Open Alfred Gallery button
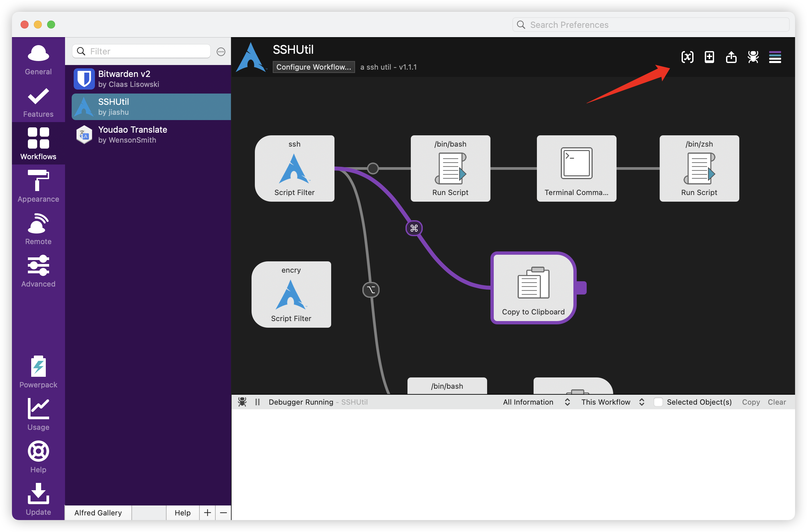Viewport: 807px width, 532px height. point(98,513)
